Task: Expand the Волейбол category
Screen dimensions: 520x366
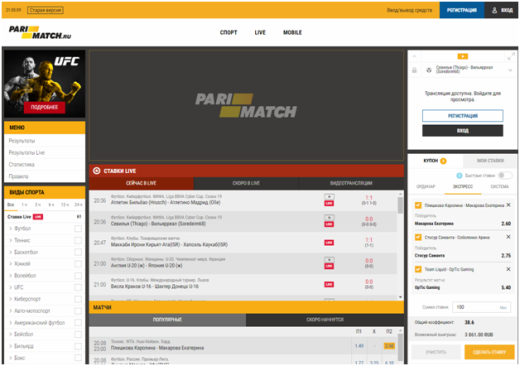Action: (x=11, y=275)
